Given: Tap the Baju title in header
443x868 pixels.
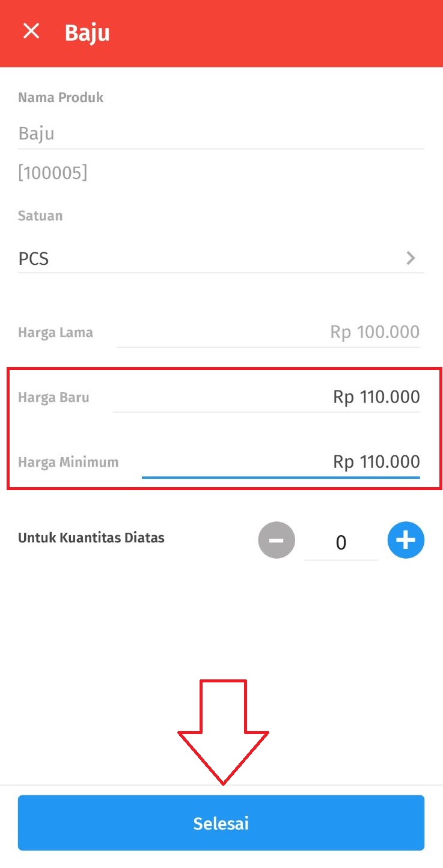Looking at the screenshot, I should pos(87,32).
